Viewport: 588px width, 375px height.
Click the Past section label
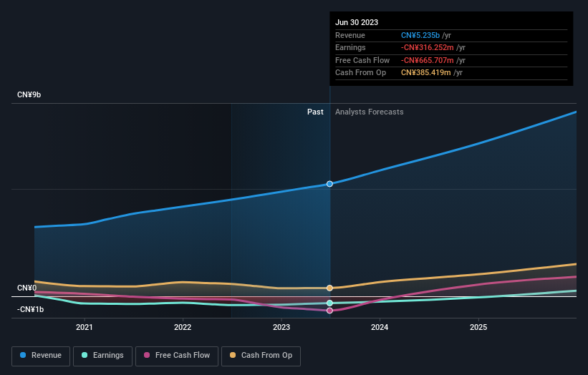click(x=315, y=112)
